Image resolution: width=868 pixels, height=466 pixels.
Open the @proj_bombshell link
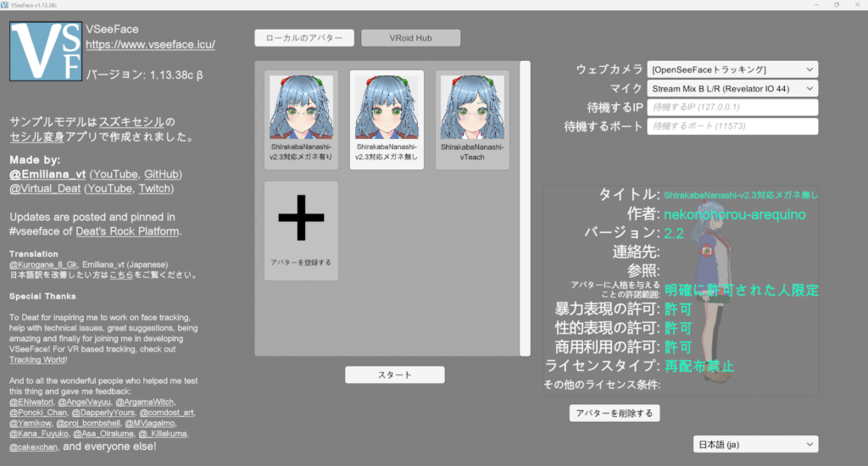(x=88, y=424)
